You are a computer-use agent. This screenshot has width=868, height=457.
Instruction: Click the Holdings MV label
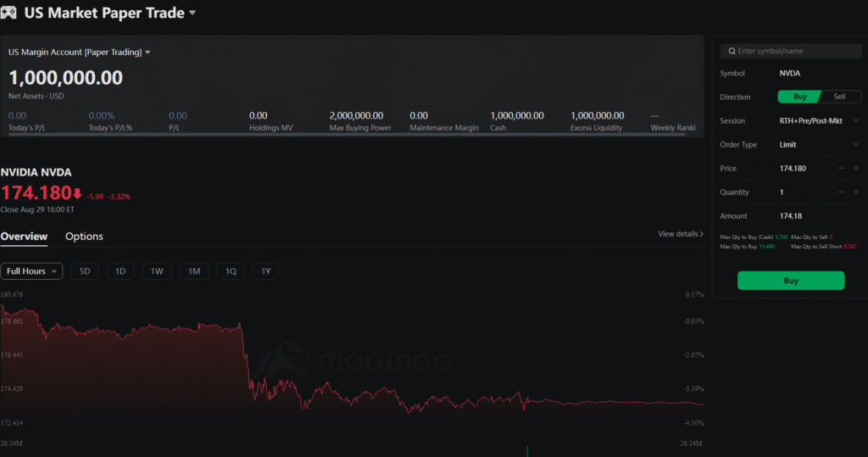(270, 128)
